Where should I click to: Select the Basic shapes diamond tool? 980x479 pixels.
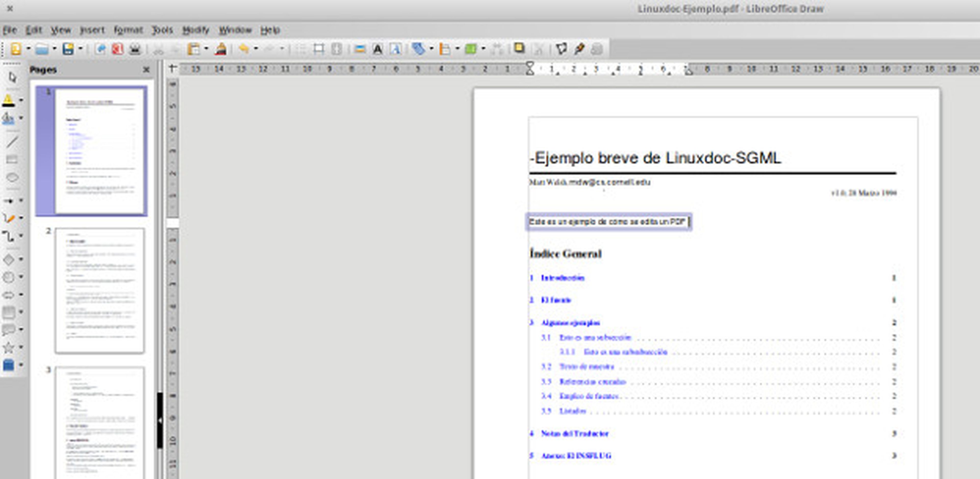tap(8, 260)
